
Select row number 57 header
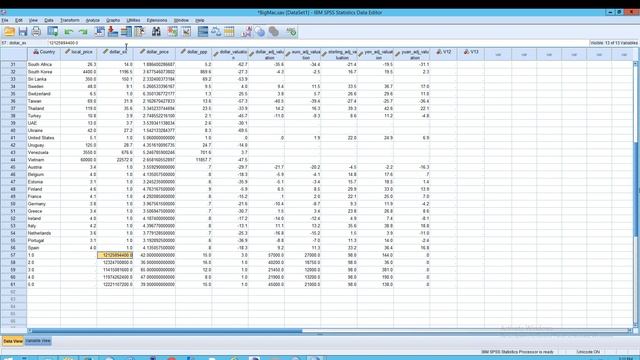tap(13, 255)
